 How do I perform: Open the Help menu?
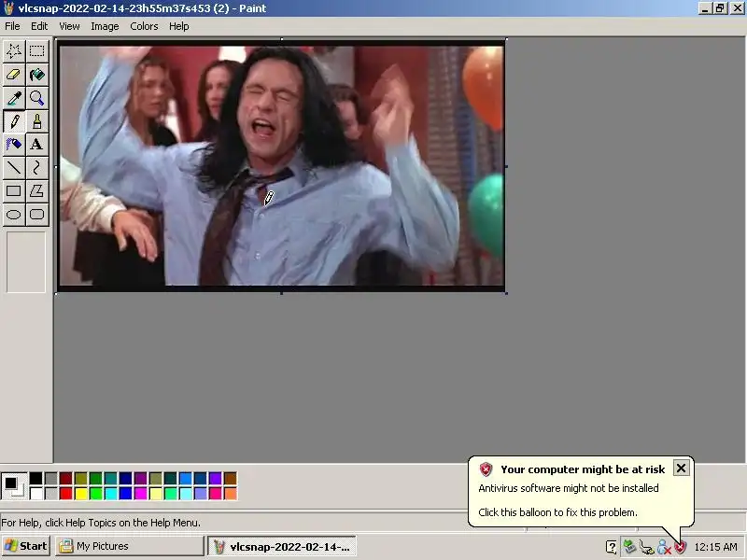[179, 26]
